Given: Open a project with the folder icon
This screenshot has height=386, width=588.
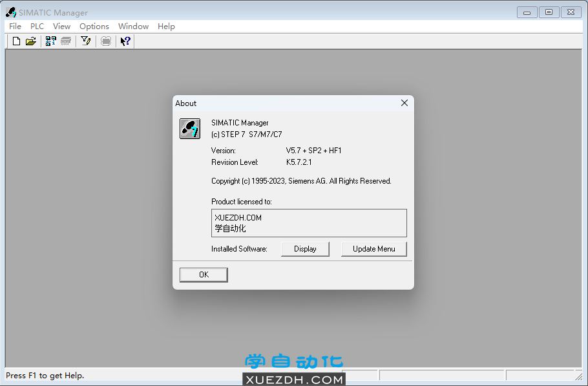Looking at the screenshot, I should pyautogui.click(x=31, y=41).
